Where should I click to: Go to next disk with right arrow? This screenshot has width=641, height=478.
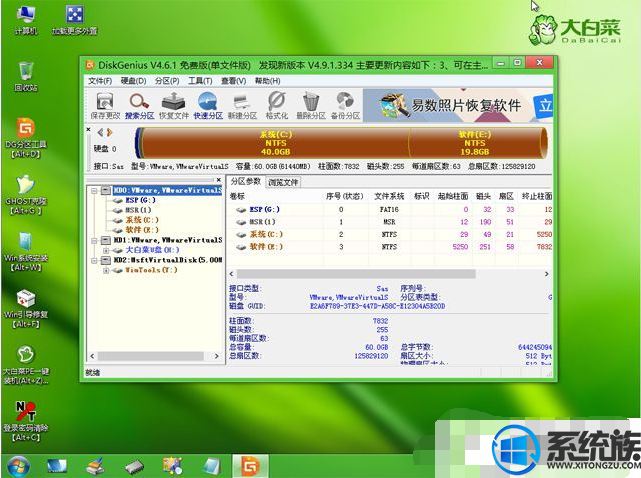[x=109, y=132]
